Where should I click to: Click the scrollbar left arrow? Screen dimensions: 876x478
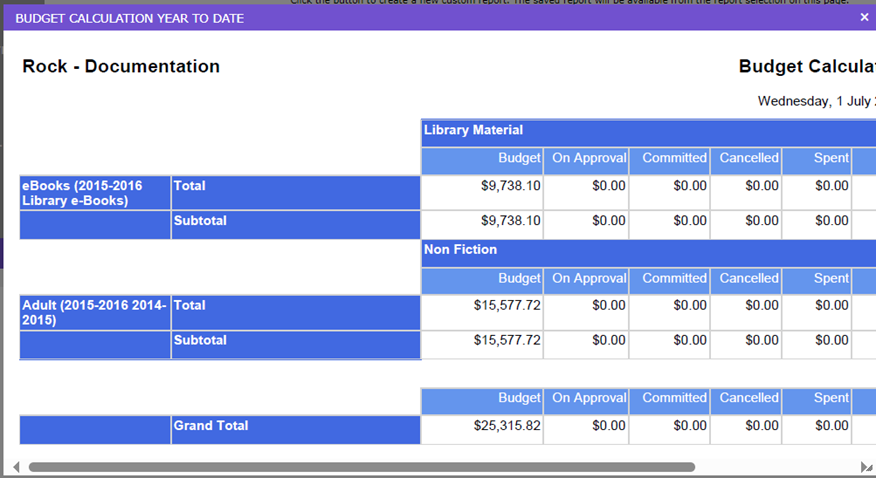[x=16, y=467]
